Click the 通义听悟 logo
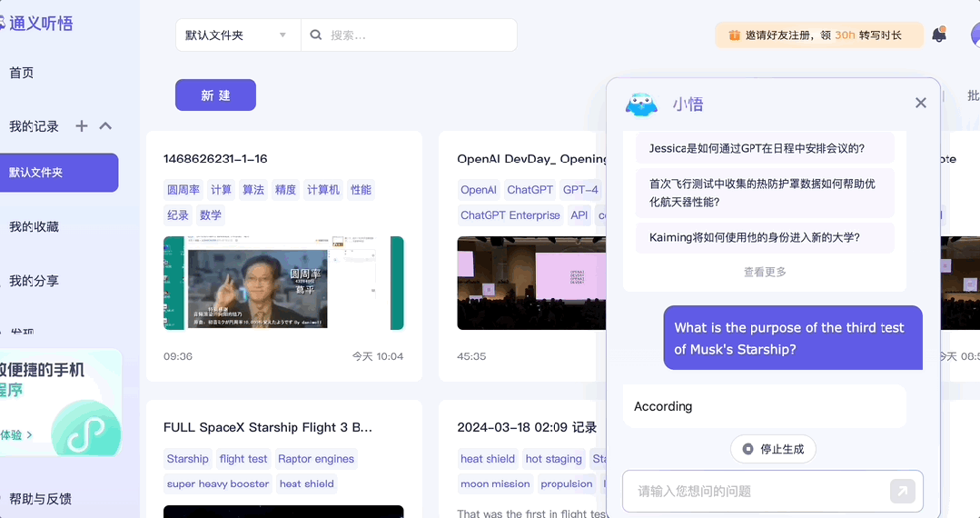 coord(36,24)
